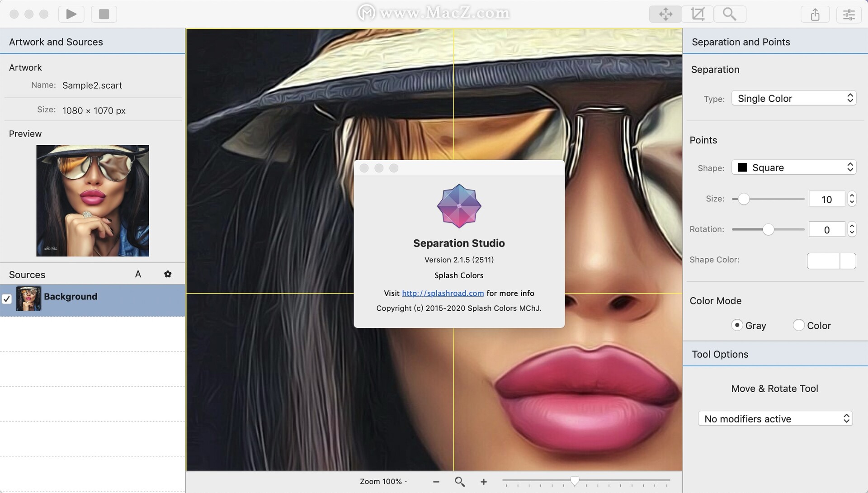Click the artwork Preview thumbnail
The height and width of the screenshot is (493, 868).
click(x=93, y=201)
